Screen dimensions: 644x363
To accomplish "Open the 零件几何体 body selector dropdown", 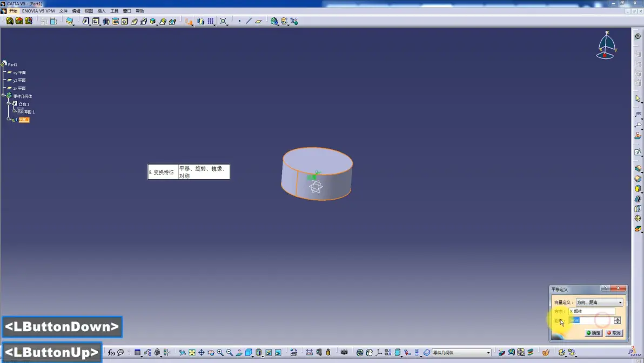I will coord(461,353).
